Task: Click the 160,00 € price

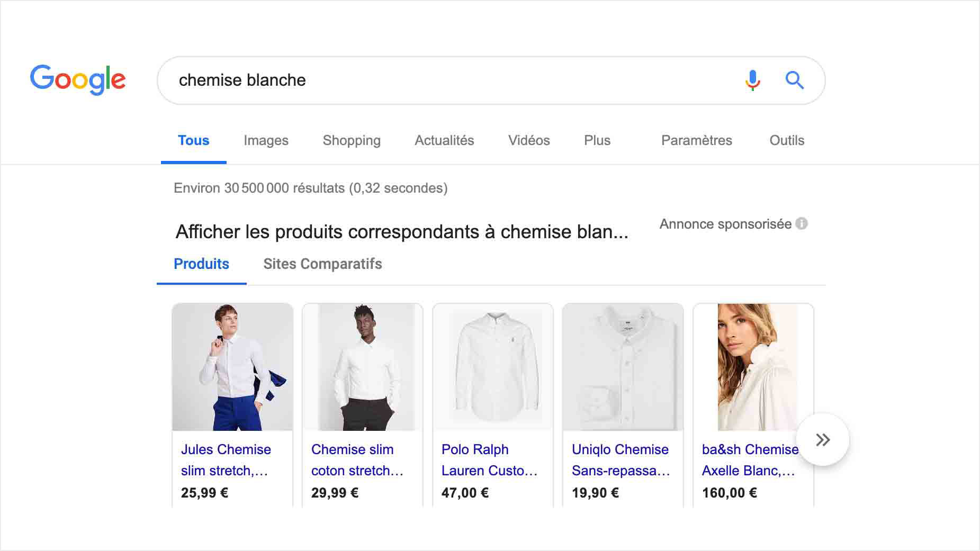Action: click(x=729, y=493)
